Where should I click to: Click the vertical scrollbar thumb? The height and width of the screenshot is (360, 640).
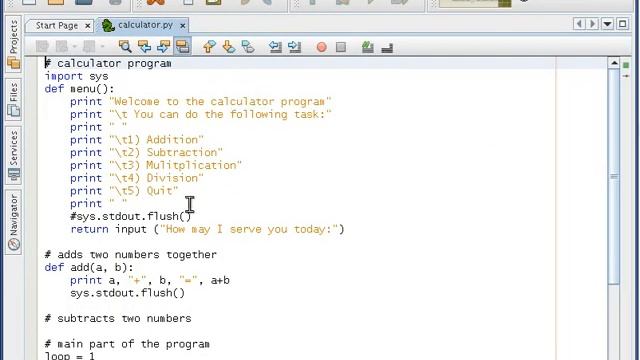[x=614, y=176]
